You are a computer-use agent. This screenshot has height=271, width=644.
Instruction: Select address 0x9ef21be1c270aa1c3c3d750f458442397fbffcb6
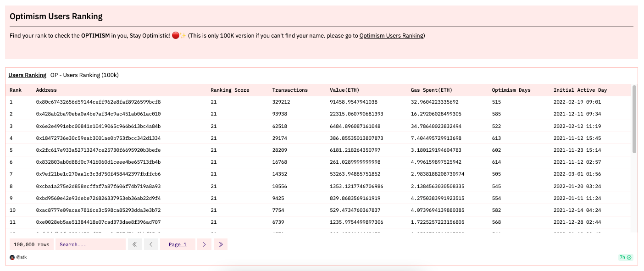pos(98,174)
